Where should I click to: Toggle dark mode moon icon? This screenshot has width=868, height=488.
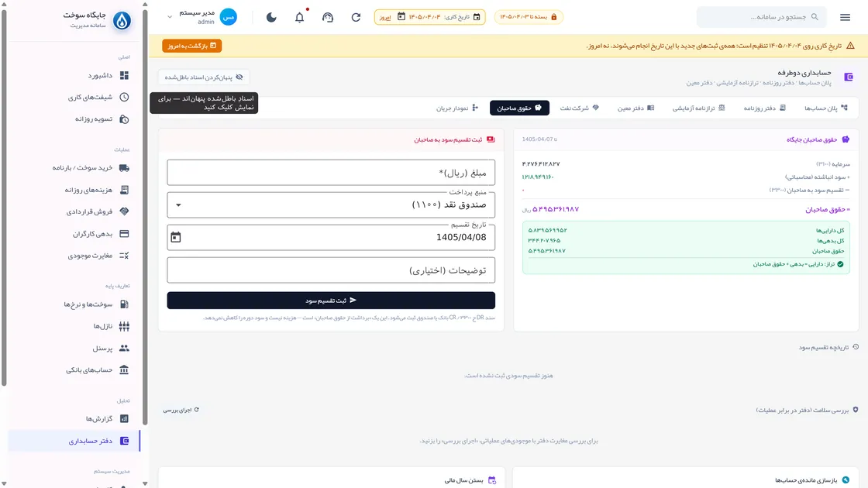[271, 17]
